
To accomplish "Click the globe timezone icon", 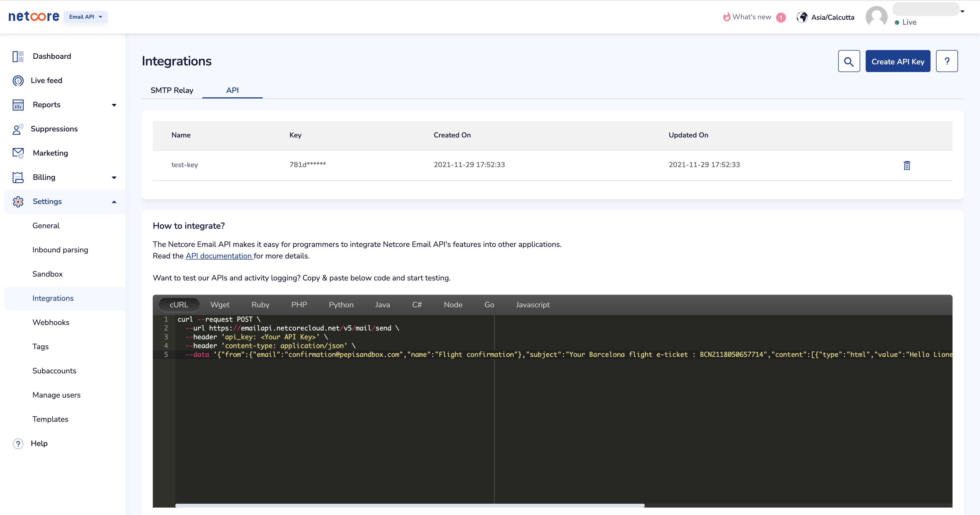I will click(x=802, y=17).
